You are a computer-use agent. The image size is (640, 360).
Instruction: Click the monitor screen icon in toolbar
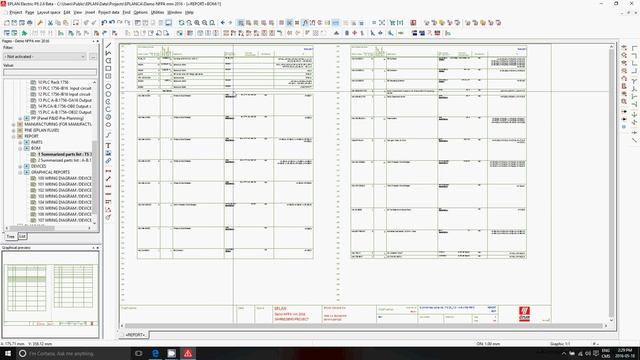pyautogui.click(x=168, y=23)
